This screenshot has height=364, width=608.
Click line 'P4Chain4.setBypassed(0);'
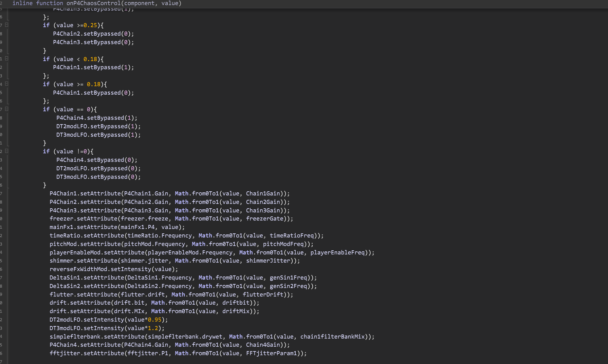(x=97, y=160)
